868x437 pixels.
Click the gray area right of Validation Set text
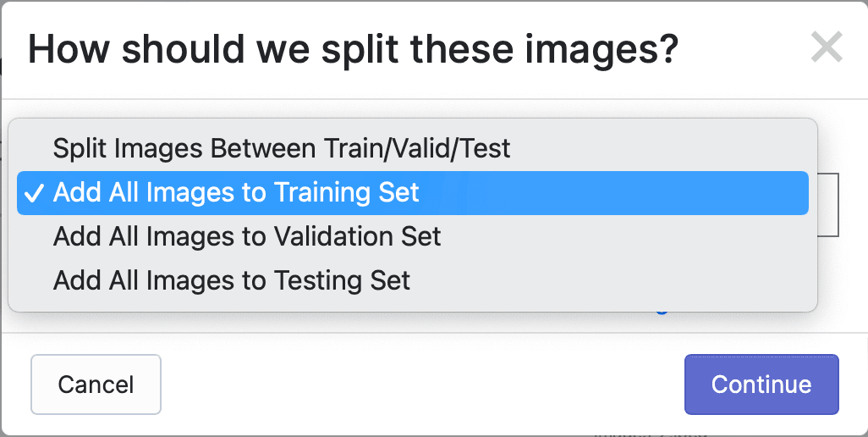624,236
